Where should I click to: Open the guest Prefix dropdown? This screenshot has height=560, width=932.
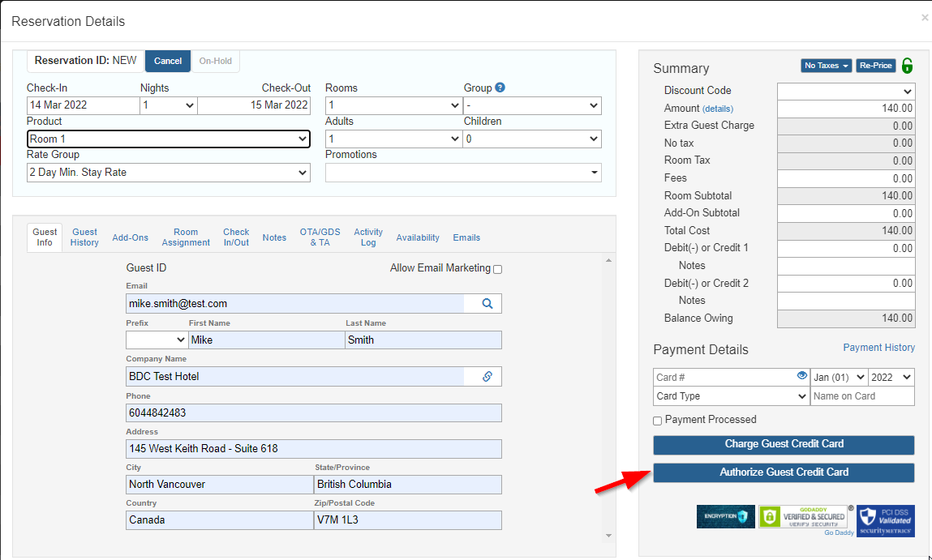157,340
